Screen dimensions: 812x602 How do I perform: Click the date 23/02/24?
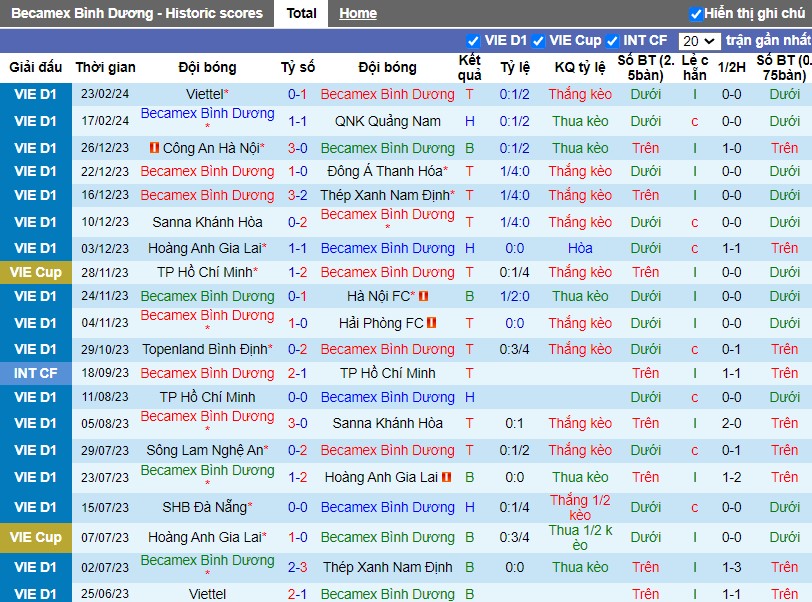click(x=105, y=94)
